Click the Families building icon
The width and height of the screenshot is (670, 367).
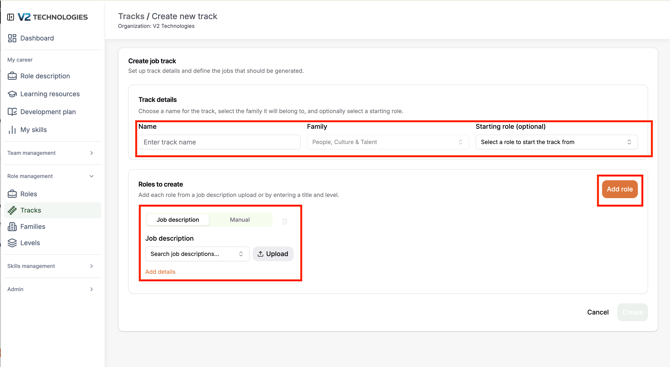pos(12,226)
